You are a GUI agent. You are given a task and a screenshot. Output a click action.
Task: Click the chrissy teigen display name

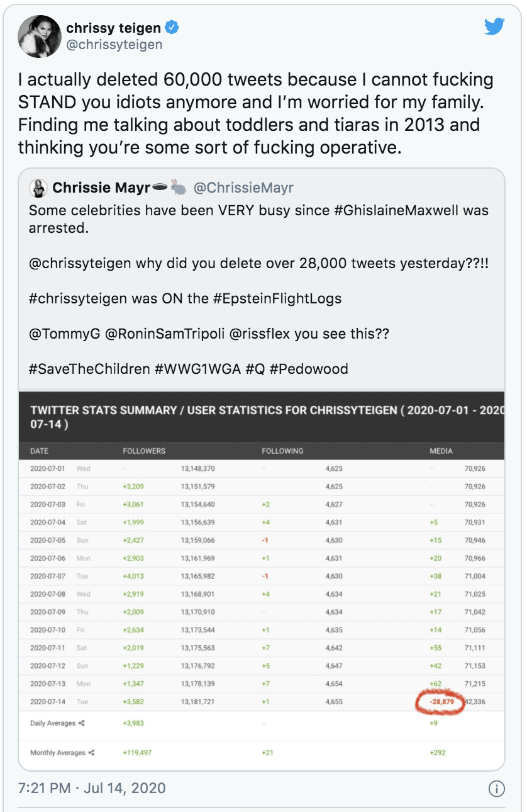[113, 27]
